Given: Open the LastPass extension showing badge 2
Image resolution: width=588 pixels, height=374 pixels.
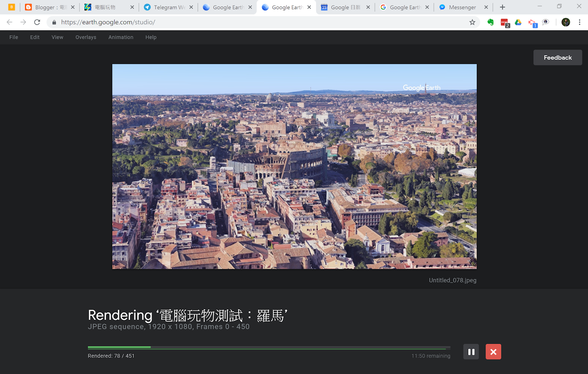Looking at the screenshot, I should [x=504, y=22].
